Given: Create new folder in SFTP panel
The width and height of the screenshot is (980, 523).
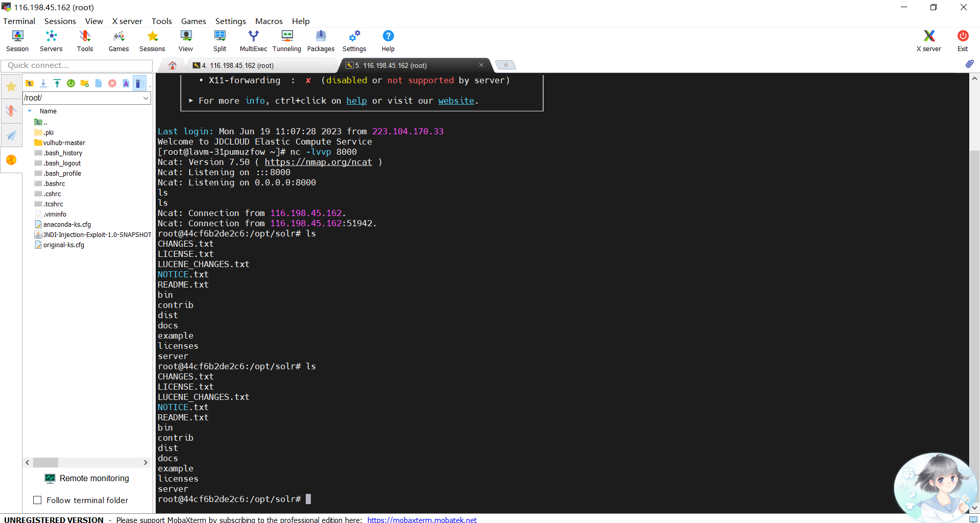Looking at the screenshot, I should 85,83.
